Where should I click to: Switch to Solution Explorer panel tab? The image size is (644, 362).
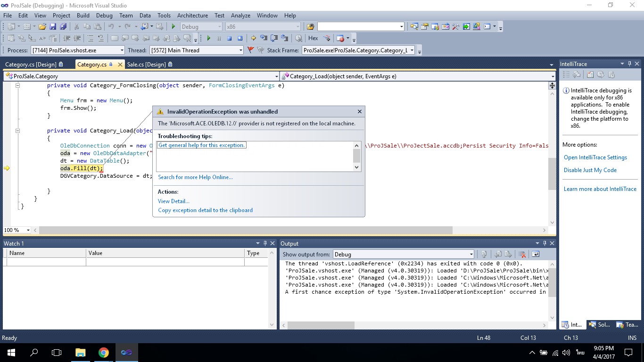point(600,325)
